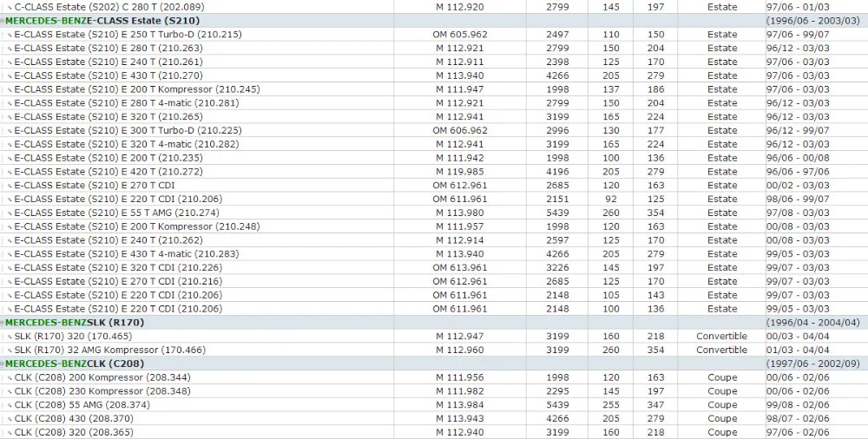Click engine code OM 613.961

[x=460, y=268]
